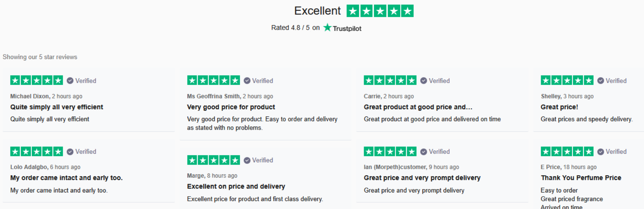The height and width of the screenshot is (209, 644).
Task: Click the "Showing our 5 star reviews" label
Action: coord(40,57)
